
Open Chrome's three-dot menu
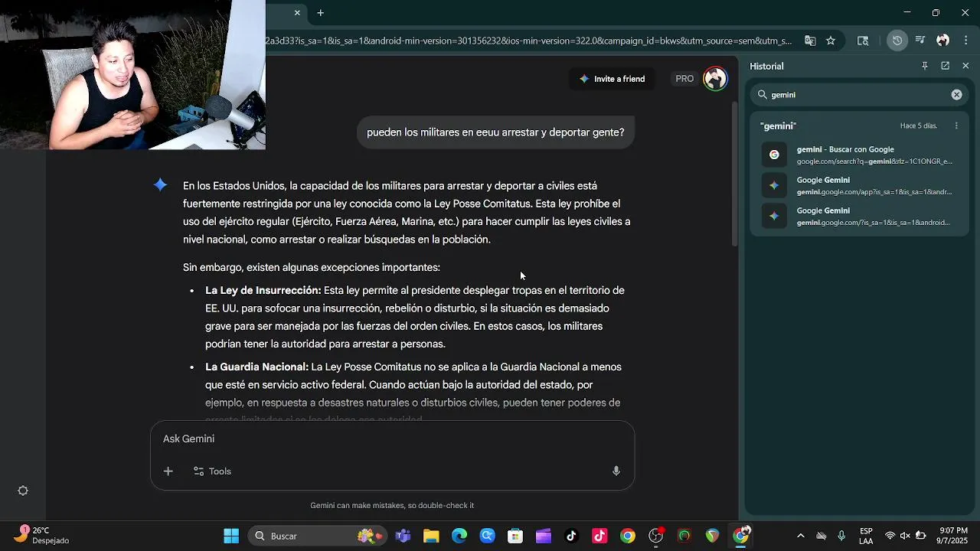point(965,41)
